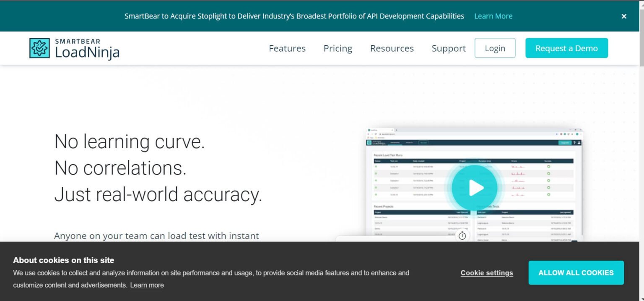
Task: Click the Upgrade button in the dashboard preview
Action: point(565,143)
